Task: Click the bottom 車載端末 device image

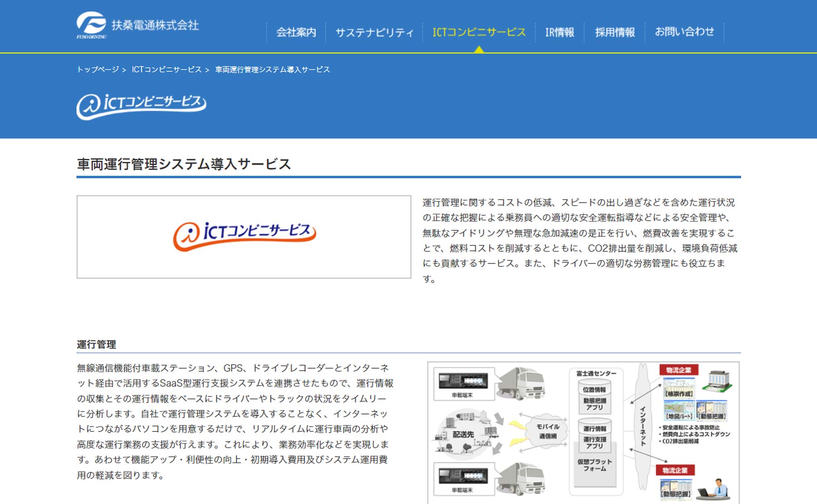Action: (463, 476)
